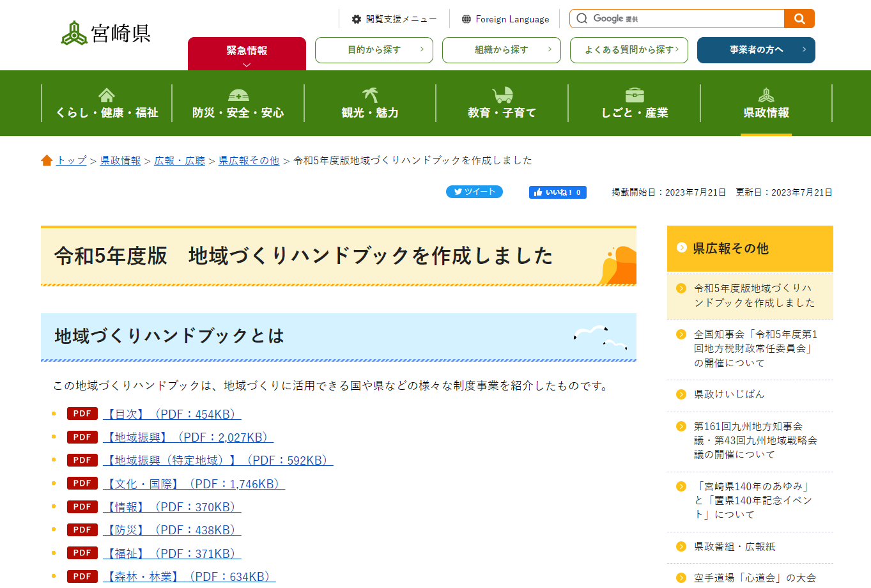The width and height of the screenshot is (871, 588).
Task: Click the orange search magnifier button
Action: [x=799, y=19]
